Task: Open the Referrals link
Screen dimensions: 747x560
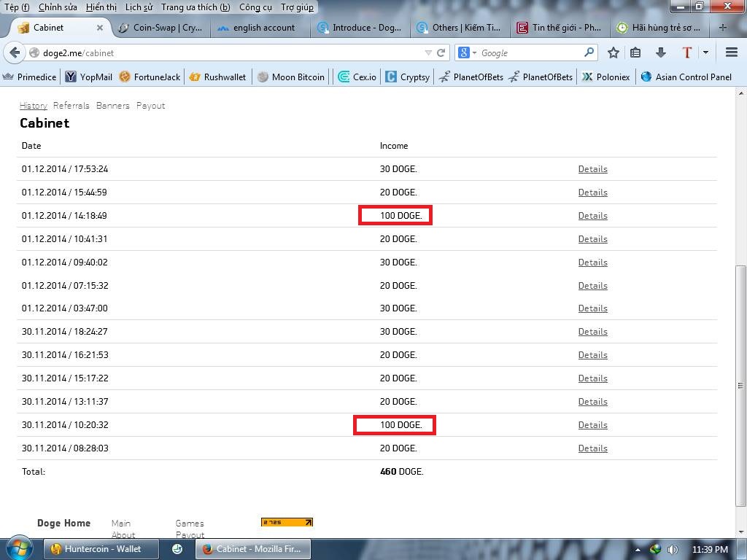Action: pos(71,106)
